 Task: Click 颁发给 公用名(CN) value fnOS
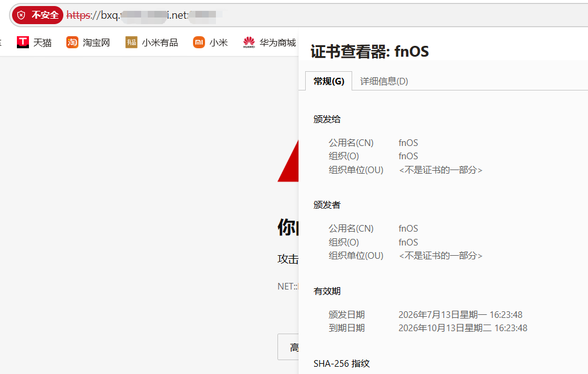(408, 143)
